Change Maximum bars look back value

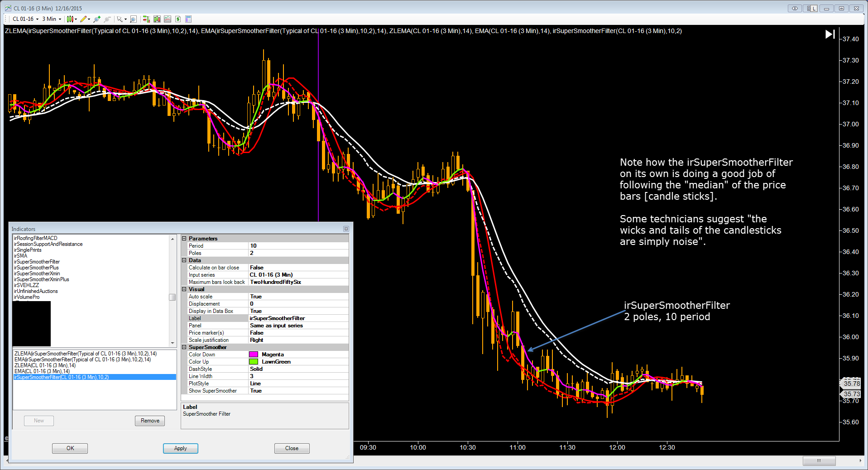[x=299, y=282]
